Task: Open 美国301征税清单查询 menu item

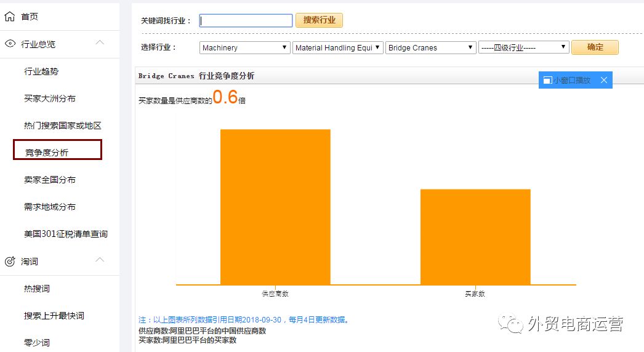Action: 66,234
